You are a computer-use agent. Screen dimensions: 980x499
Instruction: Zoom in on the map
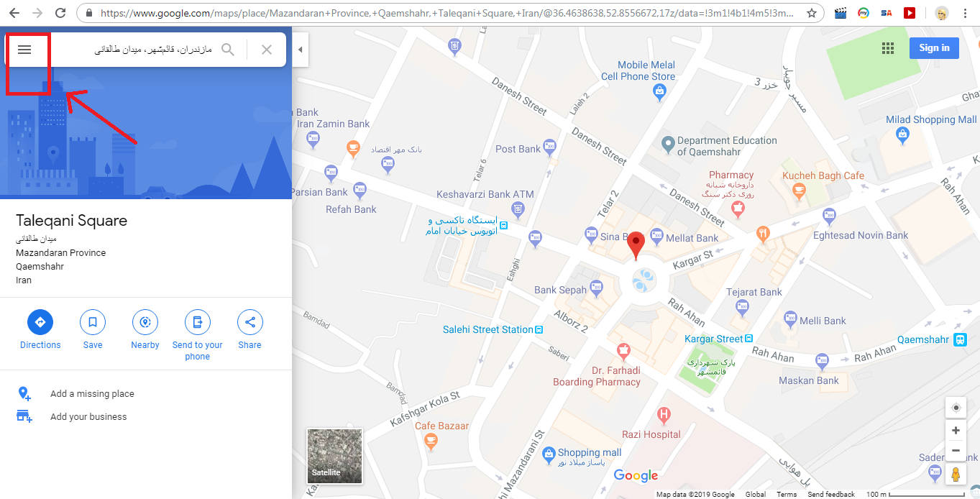(x=956, y=431)
